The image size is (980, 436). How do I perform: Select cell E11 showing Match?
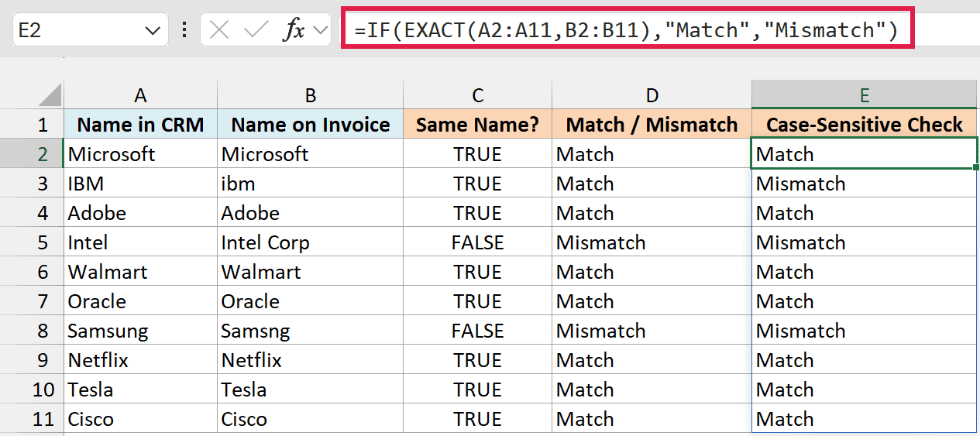pos(865,419)
